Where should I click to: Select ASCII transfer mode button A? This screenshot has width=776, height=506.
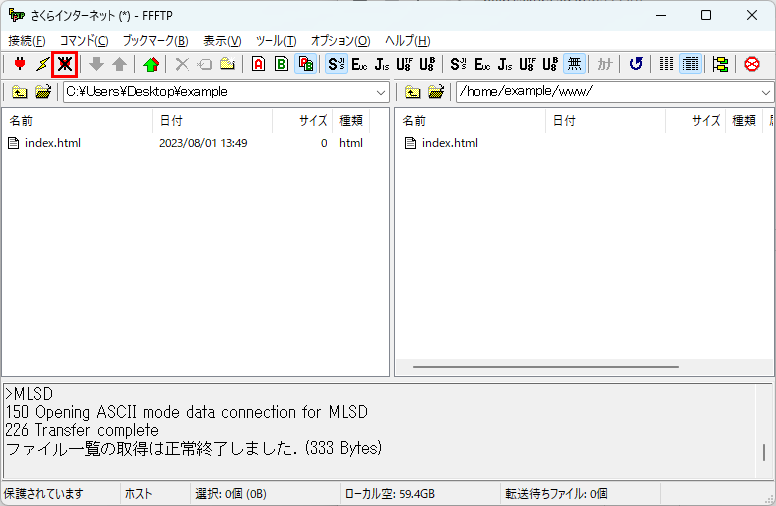pyautogui.click(x=258, y=64)
